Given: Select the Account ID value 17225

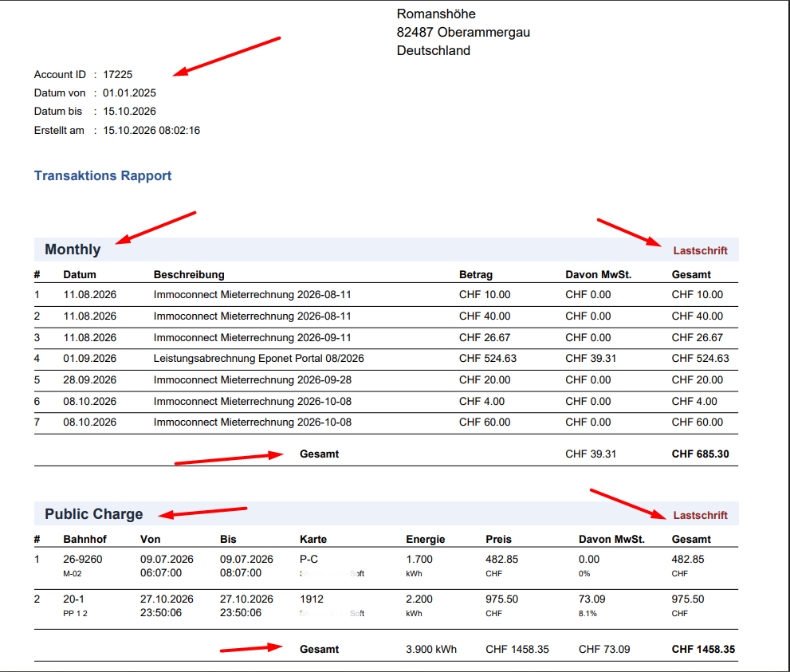Looking at the screenshot, I should (x=118, y=75).
